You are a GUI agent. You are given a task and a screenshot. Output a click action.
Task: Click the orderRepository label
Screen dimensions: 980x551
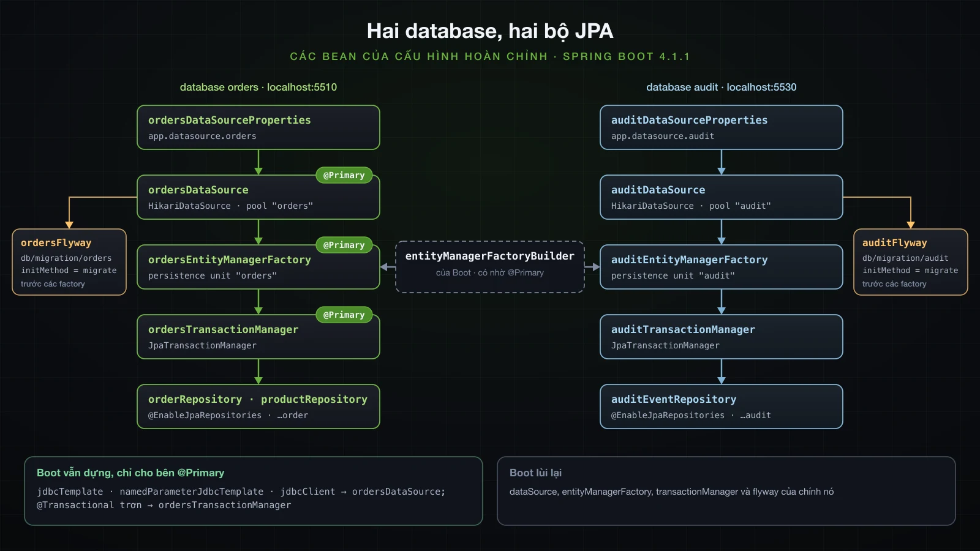(x=195, y=399)
